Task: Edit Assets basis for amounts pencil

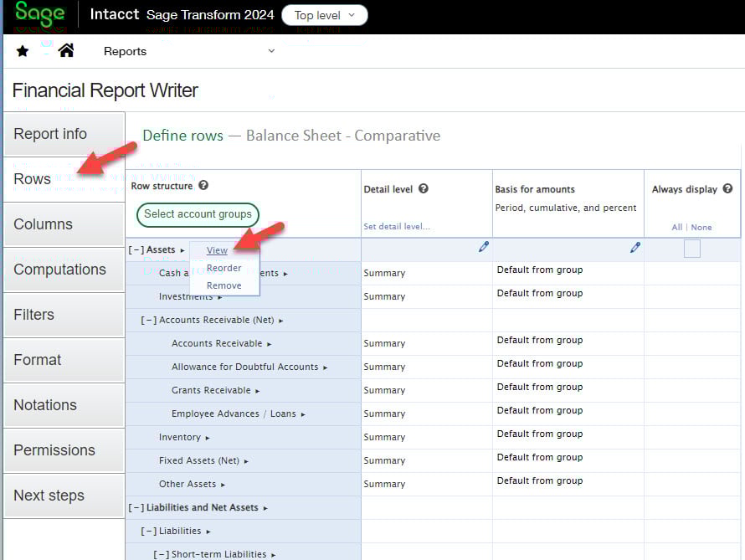Action: tap(635, 248)
